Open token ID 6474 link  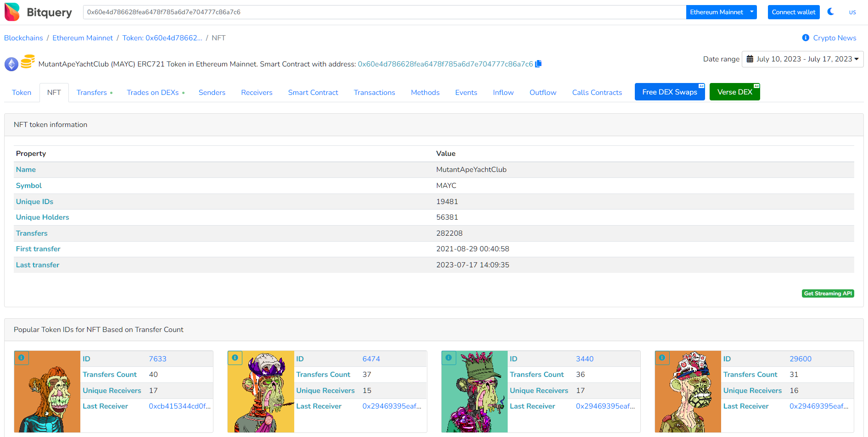point(371,359)
